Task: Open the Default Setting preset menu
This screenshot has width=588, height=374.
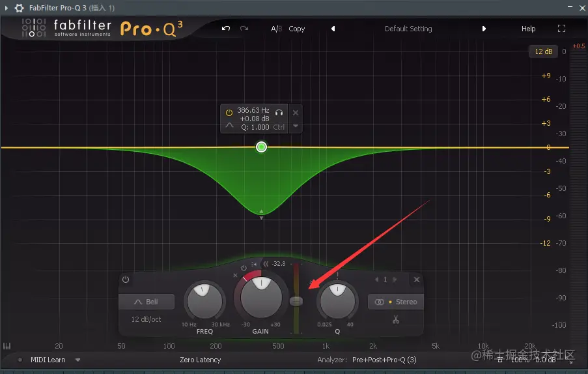Action: point(408,29)
